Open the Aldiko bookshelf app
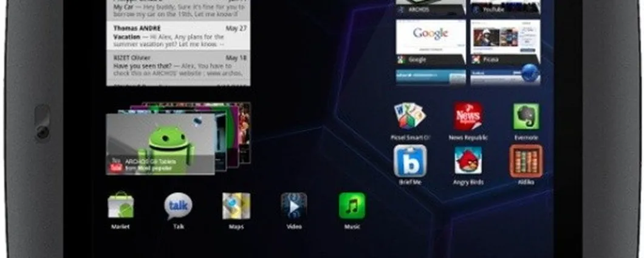The image size is (644, 258). [x=526, y=161]
